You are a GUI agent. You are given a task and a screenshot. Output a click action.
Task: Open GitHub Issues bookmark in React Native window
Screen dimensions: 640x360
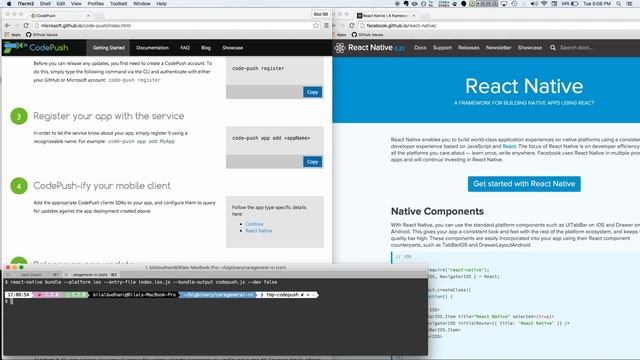tap(367, 35)
